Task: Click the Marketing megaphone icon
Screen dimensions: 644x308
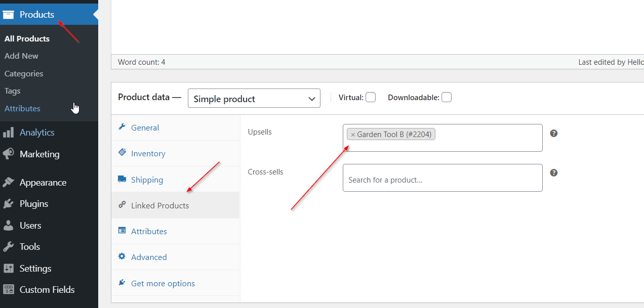Action: 8,154
